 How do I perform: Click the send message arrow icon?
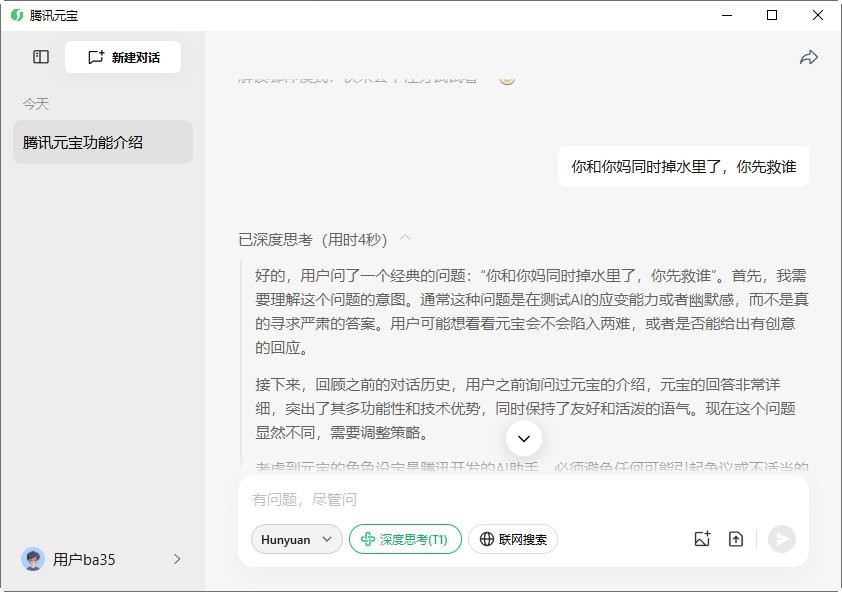pyautogui.click(x=781, y=539)
